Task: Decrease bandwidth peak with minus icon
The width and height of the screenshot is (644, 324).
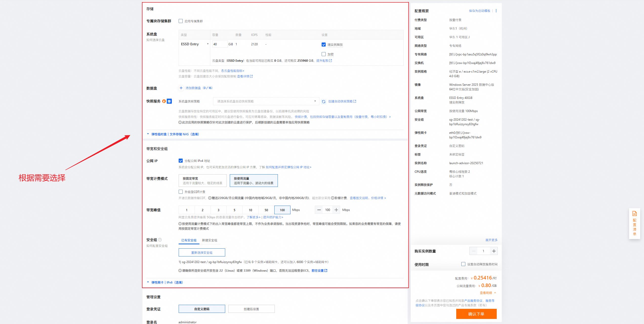Action: [319, 210]
